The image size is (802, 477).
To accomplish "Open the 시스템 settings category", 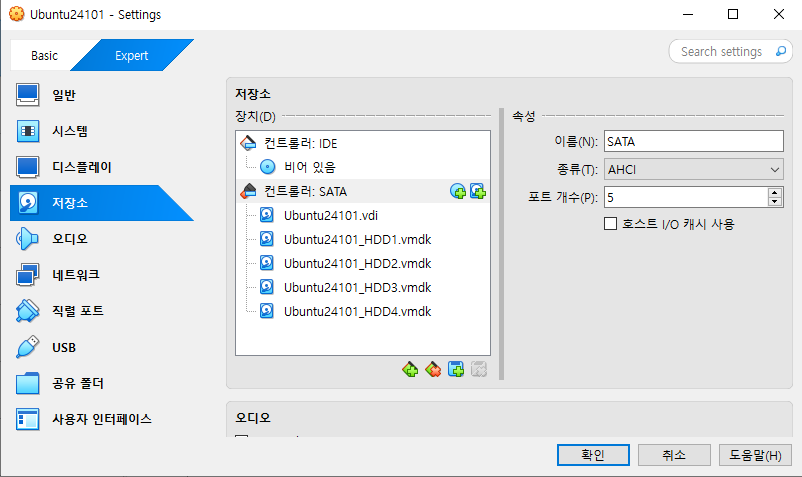I will (x=101, y=131).
